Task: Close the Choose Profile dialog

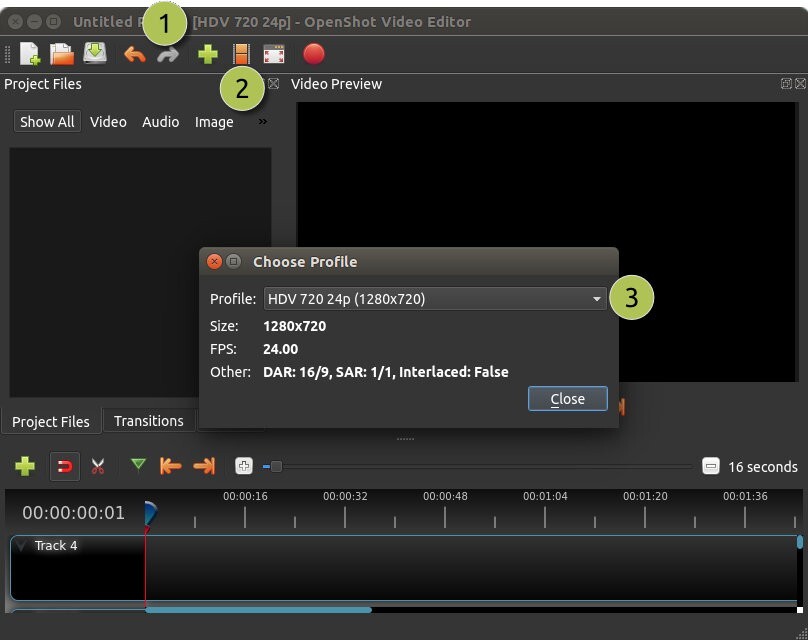Action: (x=567, y=398)
